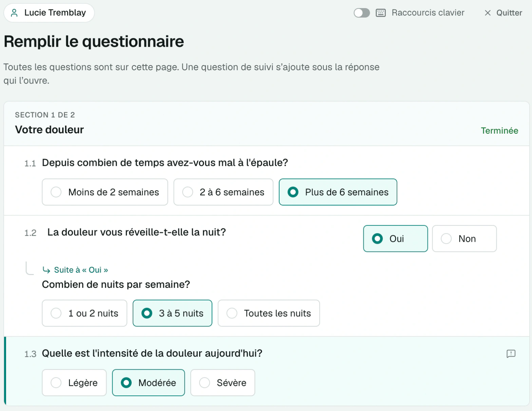Click the Quitter label to exit
The width and height of the screenshot is (532, 411).
coord(509,13)
